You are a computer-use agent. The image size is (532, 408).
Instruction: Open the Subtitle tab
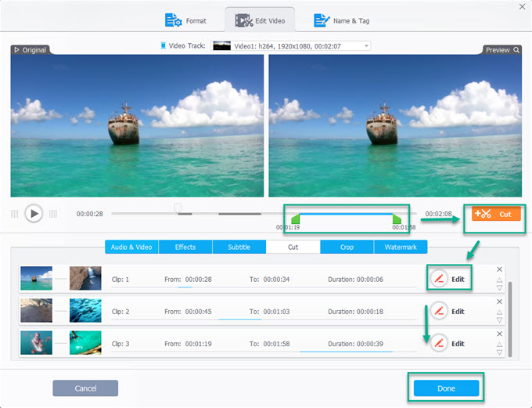pyautogui.click(x=239, y=247)
